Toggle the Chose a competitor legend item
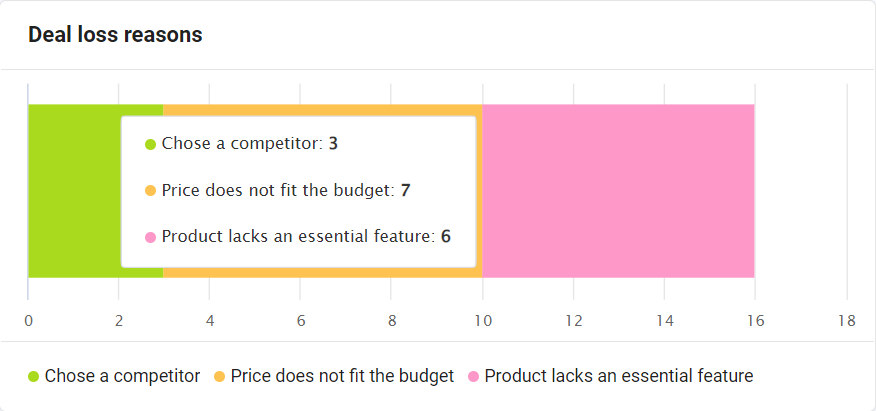The height and width of the screenshot is (411, 876). coord(114,376)
